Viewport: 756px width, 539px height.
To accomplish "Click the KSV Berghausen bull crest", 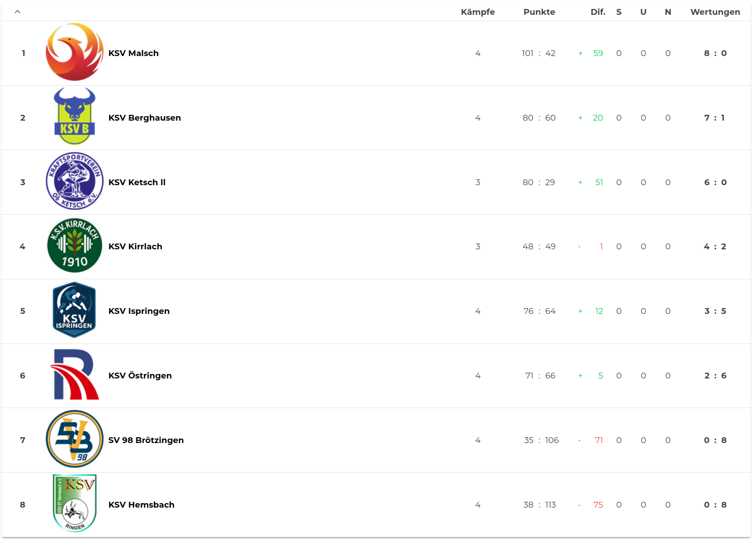I will point(74,117).
